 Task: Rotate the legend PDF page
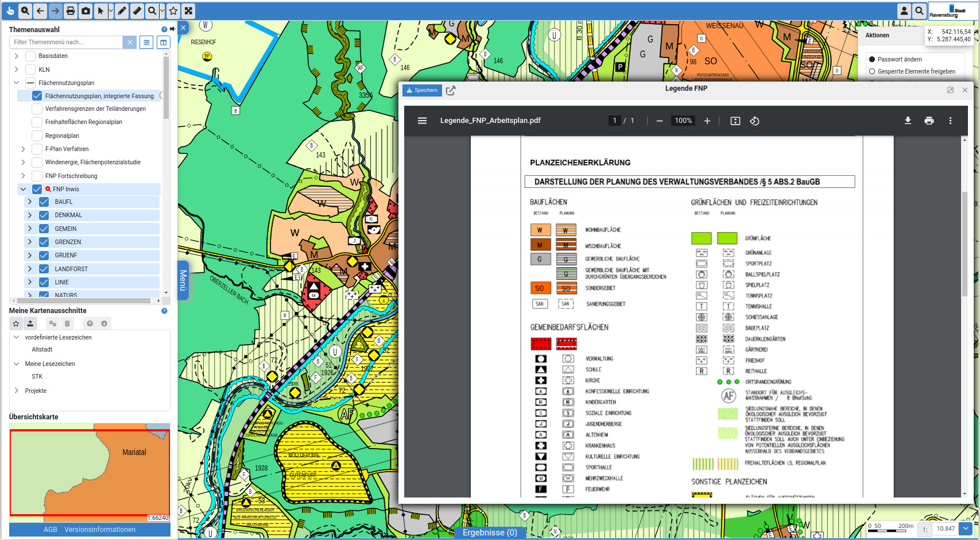754,121
